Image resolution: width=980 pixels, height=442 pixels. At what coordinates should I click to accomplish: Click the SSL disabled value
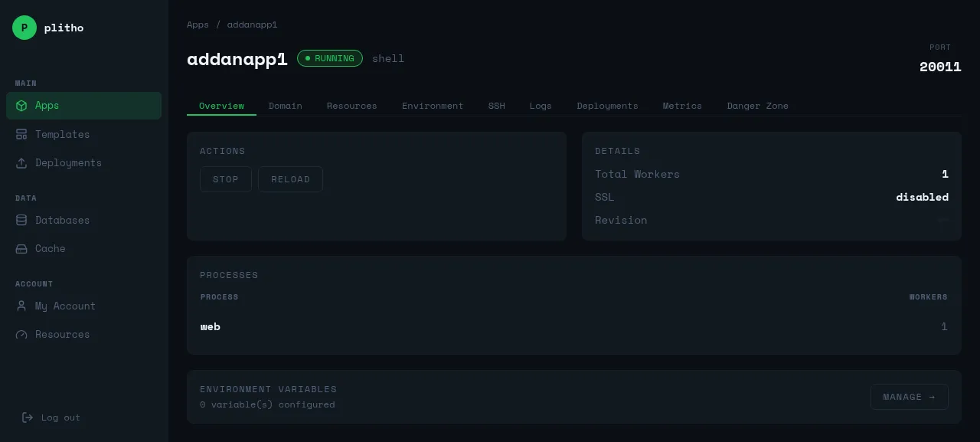(x=922, y=197)
